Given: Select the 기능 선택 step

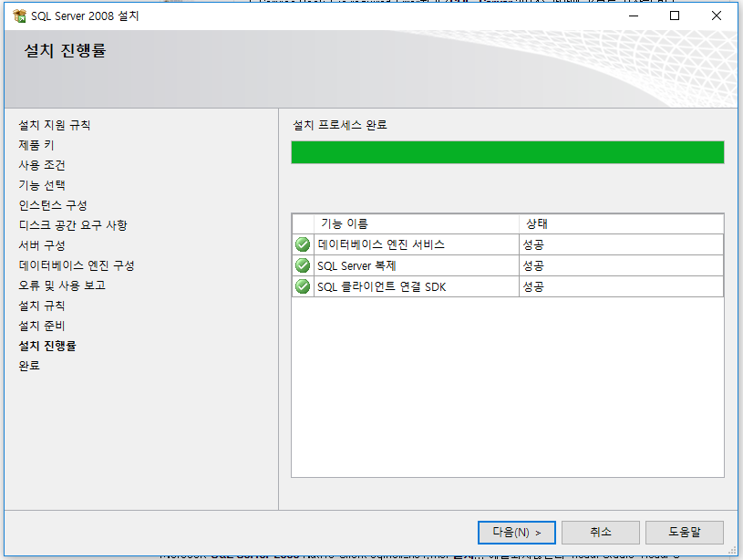Looking at the screenshot, I should (x=42, y=185).
